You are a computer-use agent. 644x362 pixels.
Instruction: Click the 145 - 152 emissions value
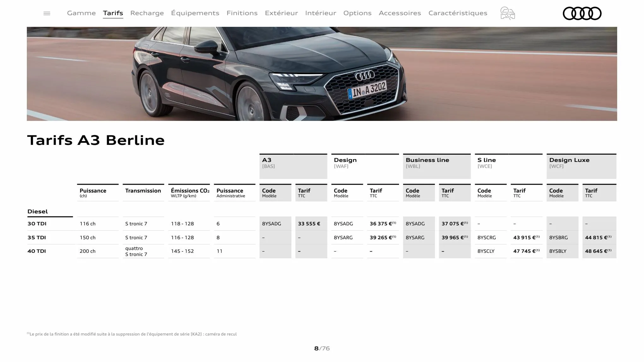[x=182, y=251]
